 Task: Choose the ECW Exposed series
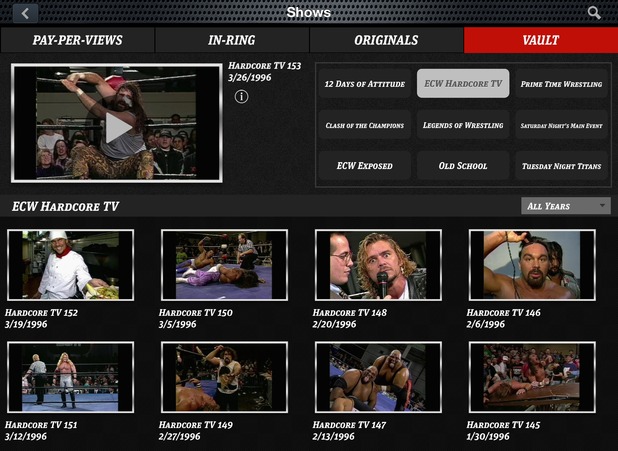point(365,166)
